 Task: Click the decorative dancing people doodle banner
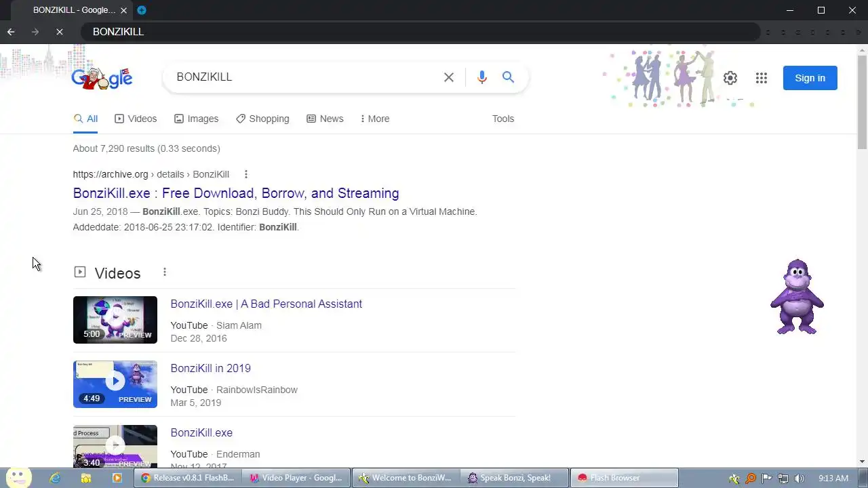(x=678, y=78)
